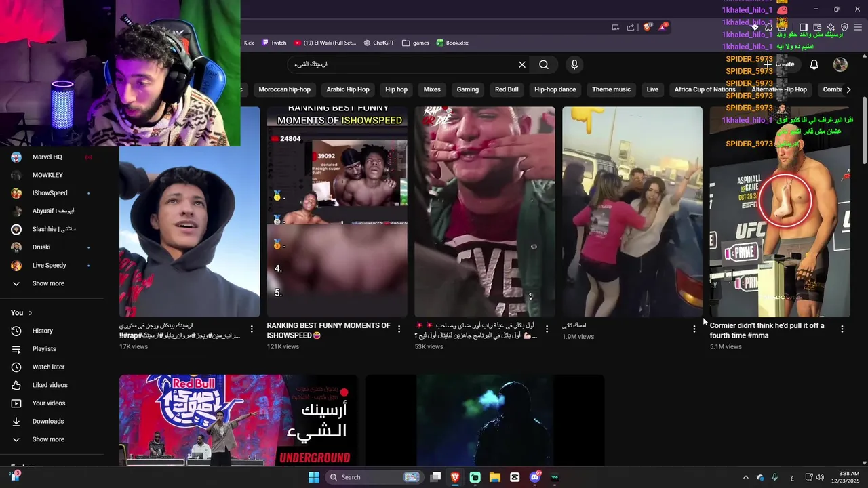The width and height of the screenshot is (868, 488).
Task: Open the games bookmarks folder
Action: tap(416, 43)
